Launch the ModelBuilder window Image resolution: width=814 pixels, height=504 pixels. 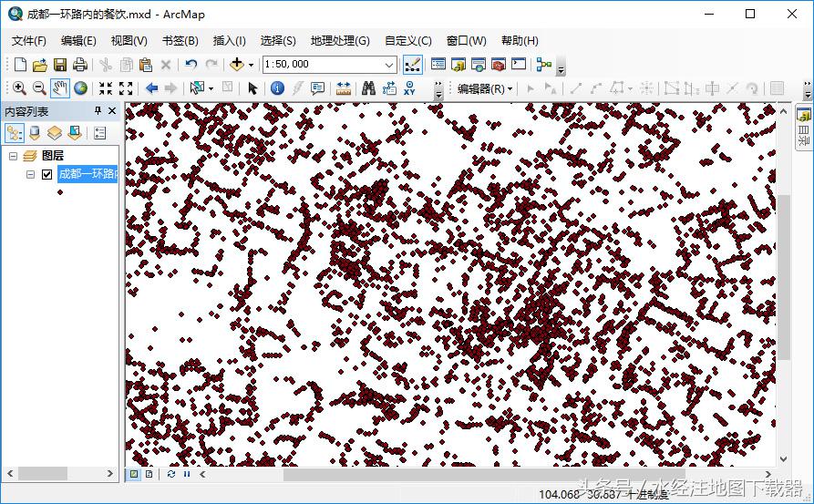coord(544,65)
